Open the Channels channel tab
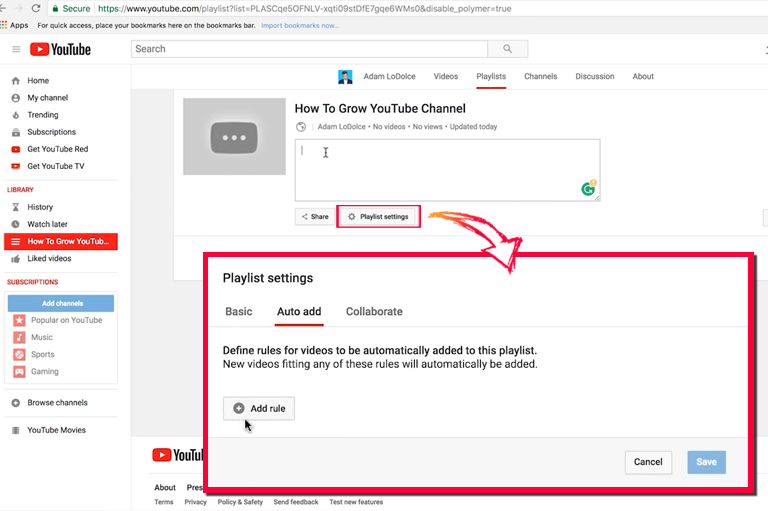 coord(541,76)
